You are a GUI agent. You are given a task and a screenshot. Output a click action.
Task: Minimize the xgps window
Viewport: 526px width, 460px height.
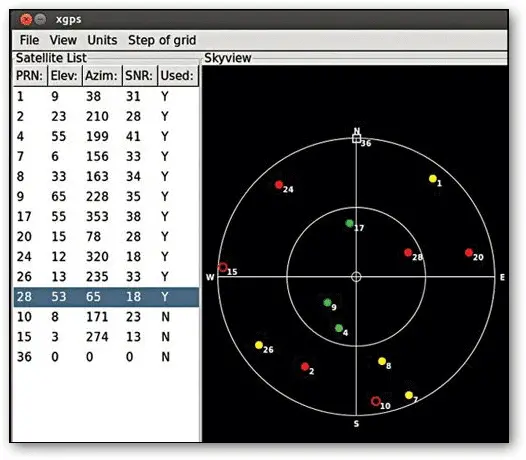click(x=41, y=19)
